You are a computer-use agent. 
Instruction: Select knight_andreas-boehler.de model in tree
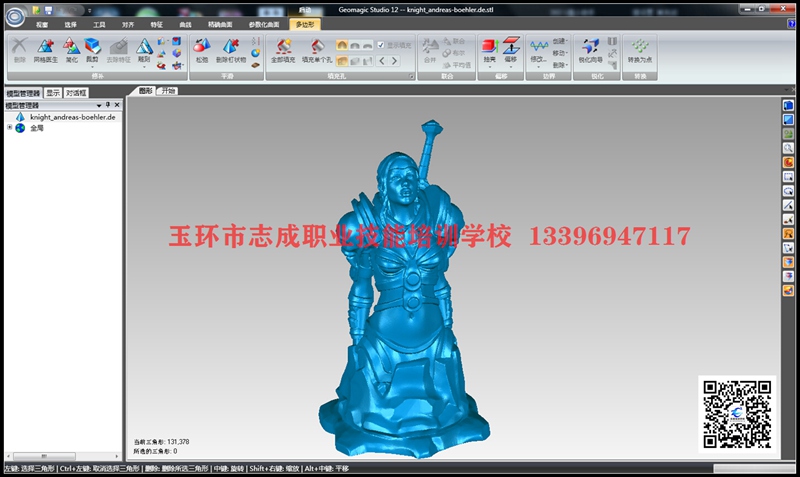coord(72,117)
